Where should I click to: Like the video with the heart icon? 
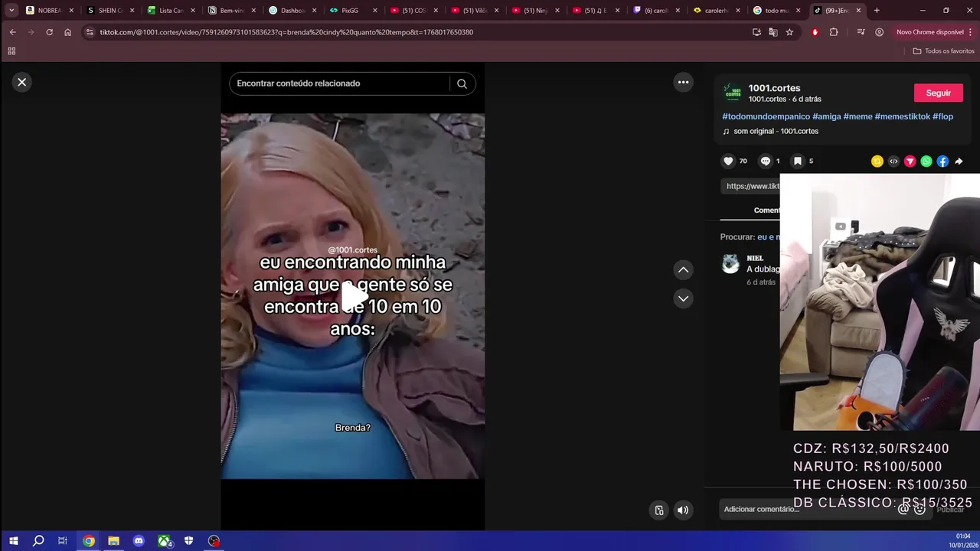(728, 161)
